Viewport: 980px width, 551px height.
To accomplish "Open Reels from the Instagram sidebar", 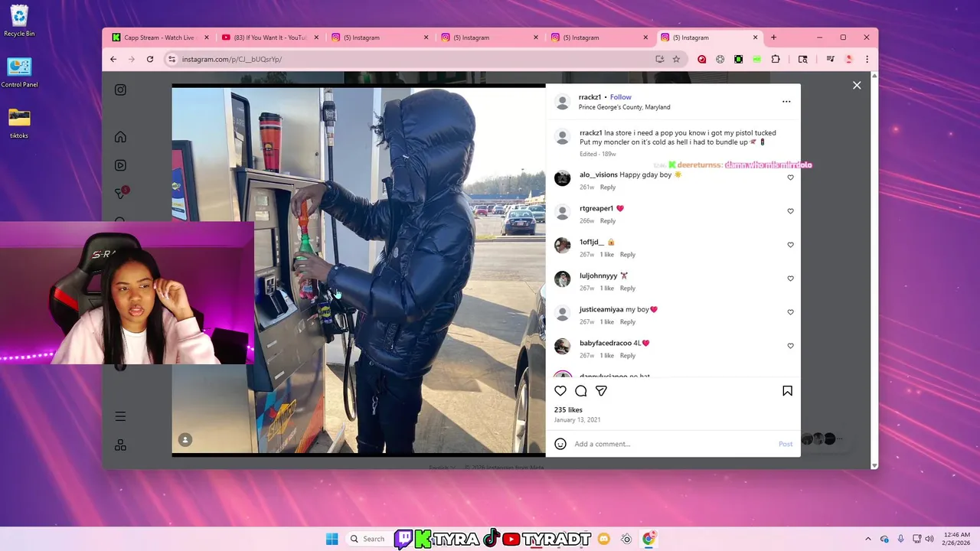I will pos(120,165).
